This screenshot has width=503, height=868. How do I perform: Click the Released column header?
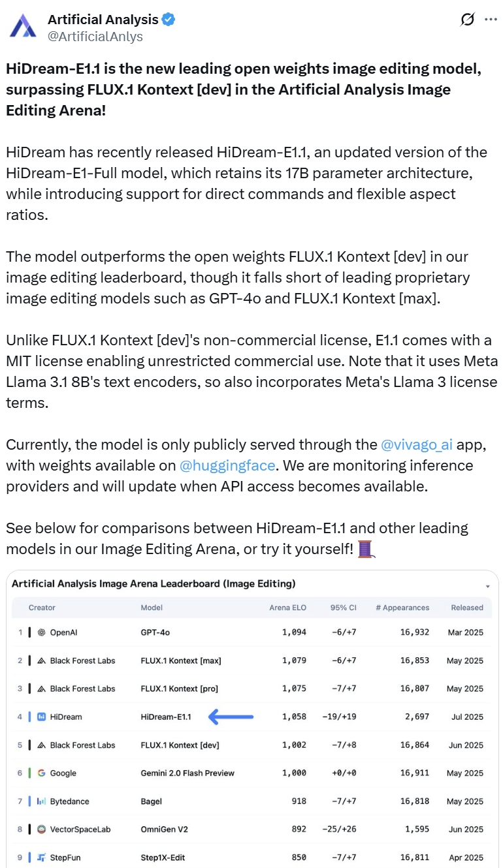(467, 608)
